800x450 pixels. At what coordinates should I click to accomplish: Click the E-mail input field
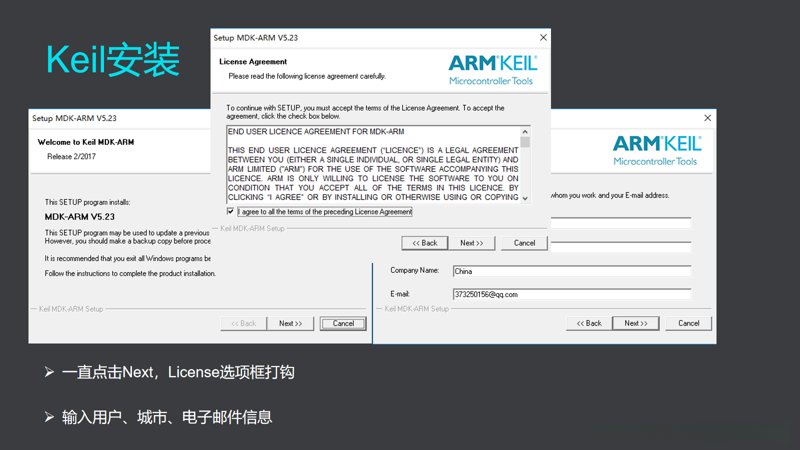click(571, 294)
